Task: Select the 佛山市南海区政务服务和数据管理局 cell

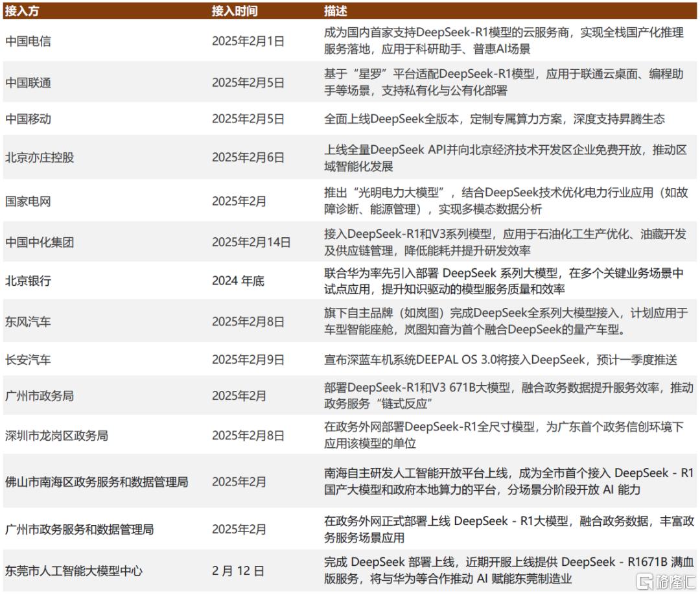Action: point(97,482)
